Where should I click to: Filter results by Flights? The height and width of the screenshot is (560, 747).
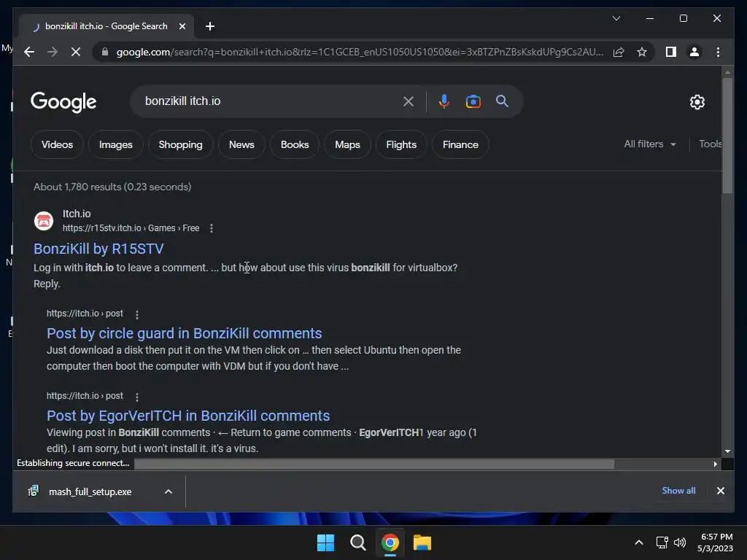[401, 144]
